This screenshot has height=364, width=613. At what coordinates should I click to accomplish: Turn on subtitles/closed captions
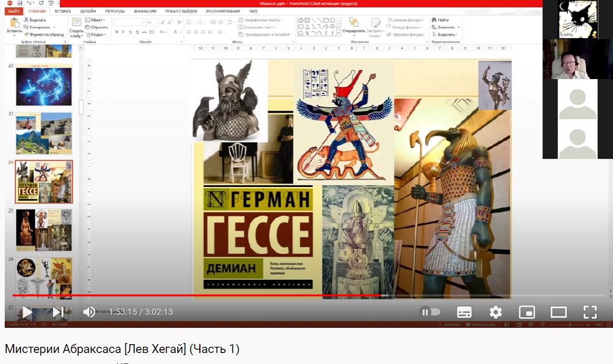pyautogui.click(x=464, y=312)
